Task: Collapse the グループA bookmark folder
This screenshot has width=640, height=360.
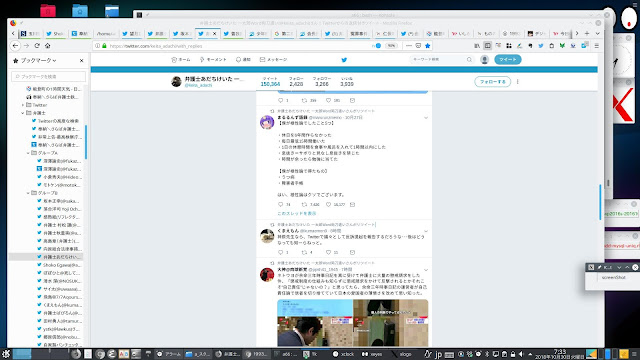Action: tap(28, 153)
